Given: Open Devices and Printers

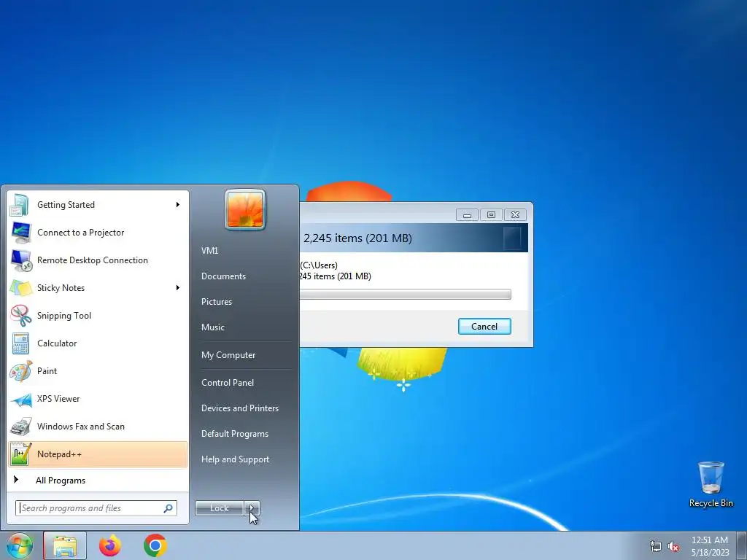Looking at the screenshot, I should [239, 408].
